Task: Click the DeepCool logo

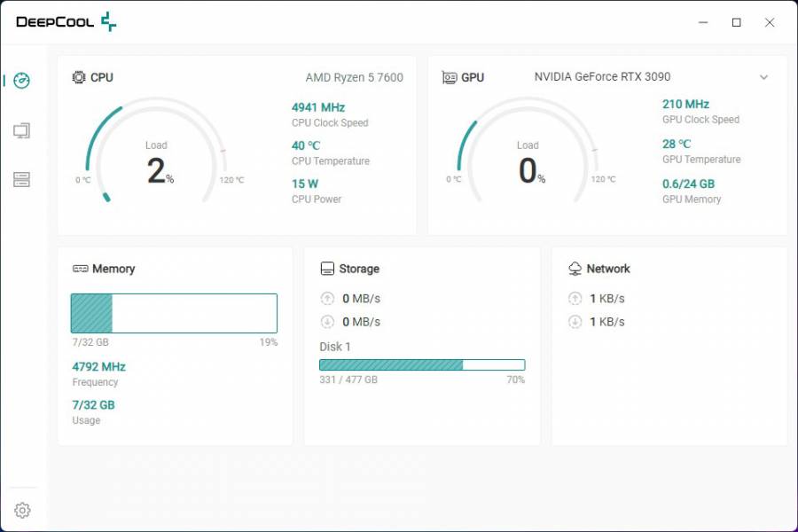Action: pos(66,22)
